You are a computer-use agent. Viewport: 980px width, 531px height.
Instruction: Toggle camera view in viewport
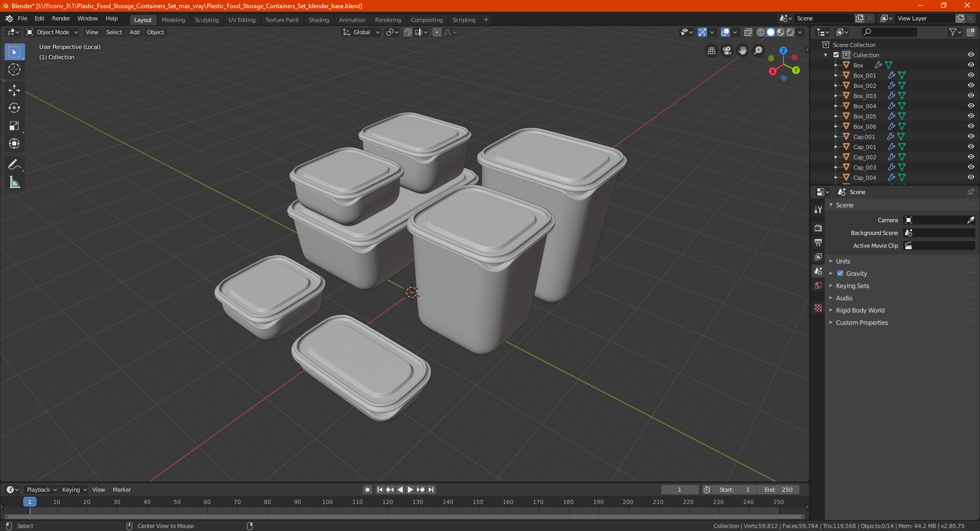pyautogui.click(x=727, y=51)
